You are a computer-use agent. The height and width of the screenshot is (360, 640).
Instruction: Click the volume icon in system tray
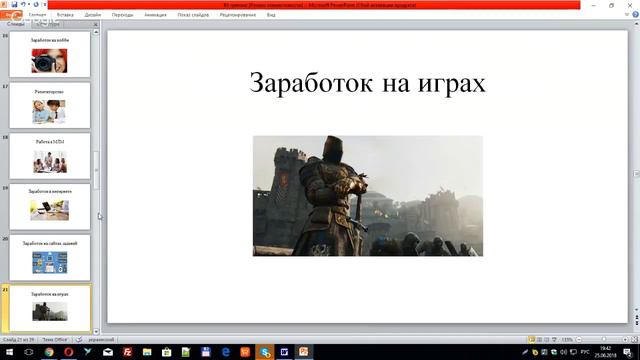[564, 352]
